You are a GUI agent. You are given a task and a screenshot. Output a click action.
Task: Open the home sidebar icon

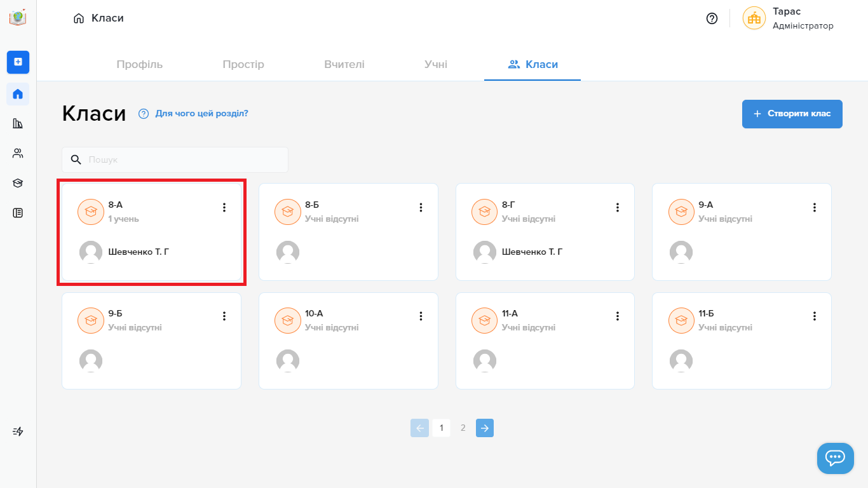click(18, 94)
